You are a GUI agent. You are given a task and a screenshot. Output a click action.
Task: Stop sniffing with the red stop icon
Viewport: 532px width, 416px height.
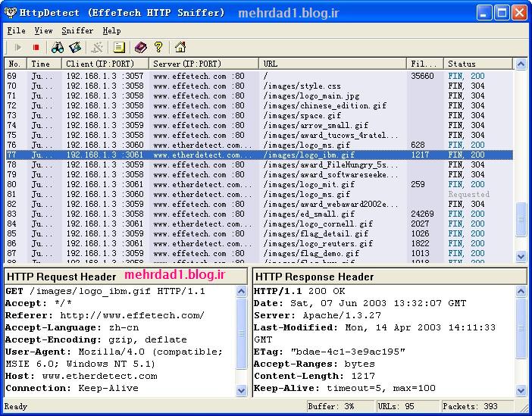[x=36, y=48]
